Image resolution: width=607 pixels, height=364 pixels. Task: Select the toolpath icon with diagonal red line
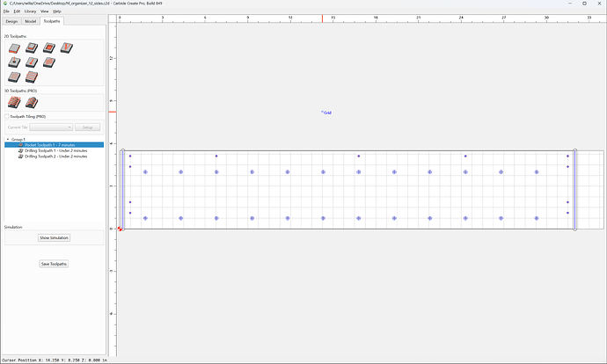32,62
